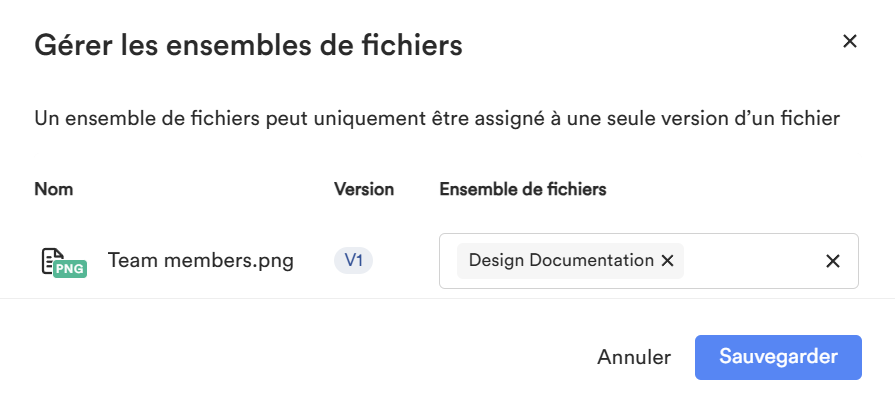Click the Ensemble de fichiers column header
The width and height of the screenshot is (895, 409).
522,189
